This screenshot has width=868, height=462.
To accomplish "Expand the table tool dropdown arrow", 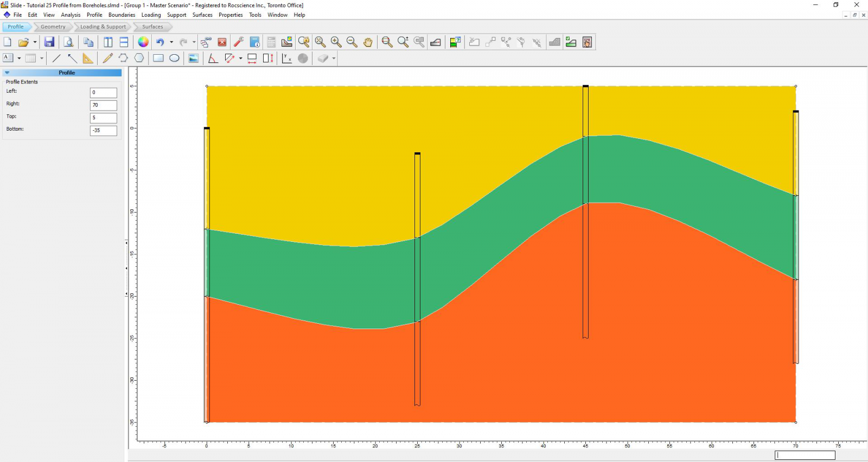I will pos(42,58).
